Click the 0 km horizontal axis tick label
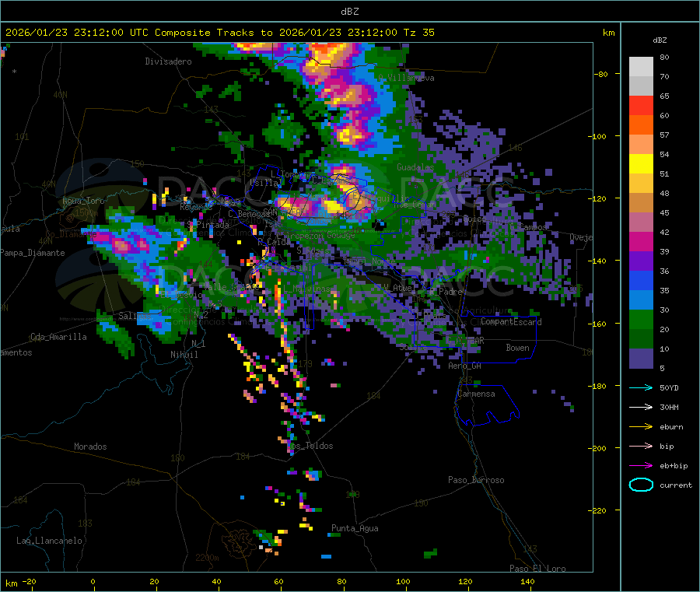 (x=93, y=581)
